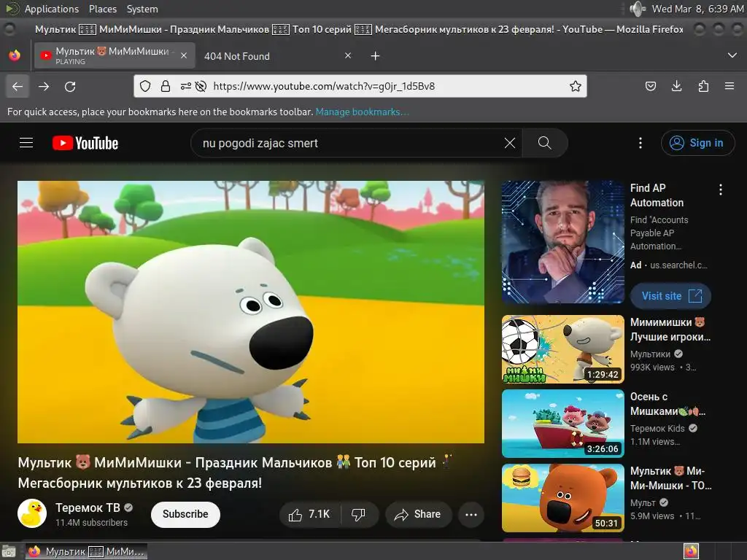The image size is (747, 560).
Task: Click the date and time clock
Action: pyautogui.click(x=697, y=9)
